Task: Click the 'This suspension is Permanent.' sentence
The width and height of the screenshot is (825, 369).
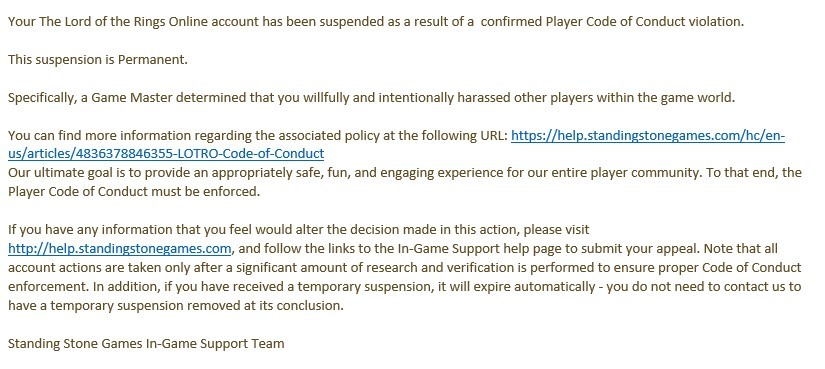Action: [98, 59]
